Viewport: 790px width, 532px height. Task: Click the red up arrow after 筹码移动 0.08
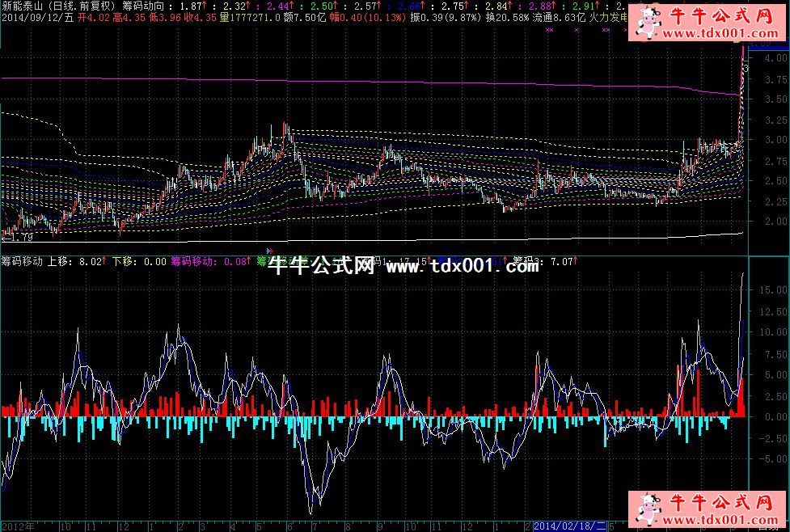pos(246,261)
